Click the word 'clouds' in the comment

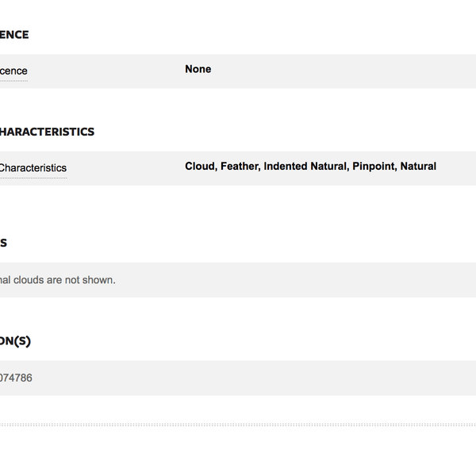tap(29, 280)
